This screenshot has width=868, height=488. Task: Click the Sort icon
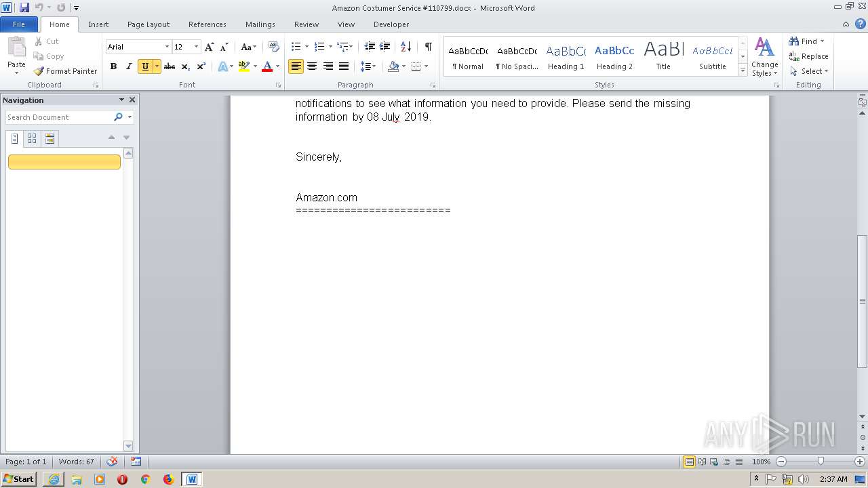point(406,47)
